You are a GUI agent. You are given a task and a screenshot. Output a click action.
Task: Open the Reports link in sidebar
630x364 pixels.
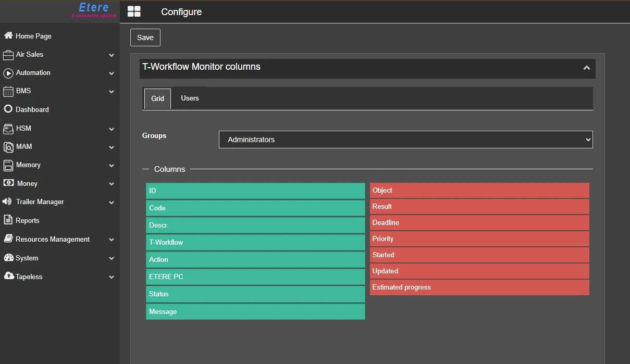pos(27,220)
